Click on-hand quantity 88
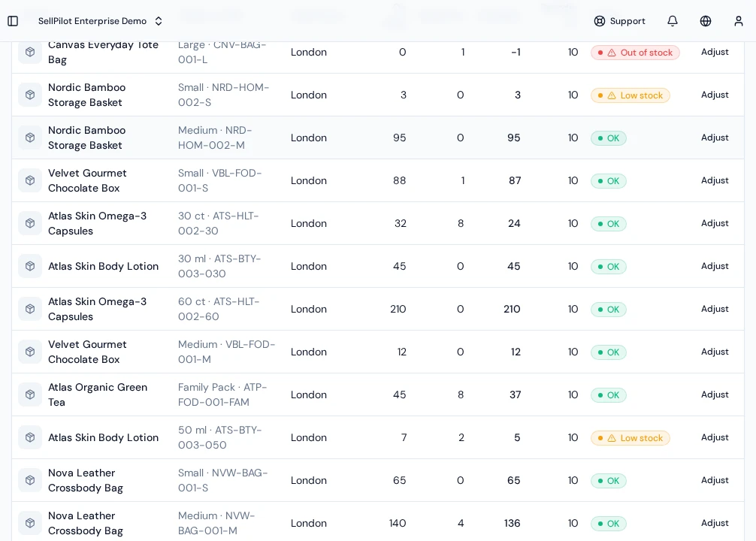 (399, 180)
